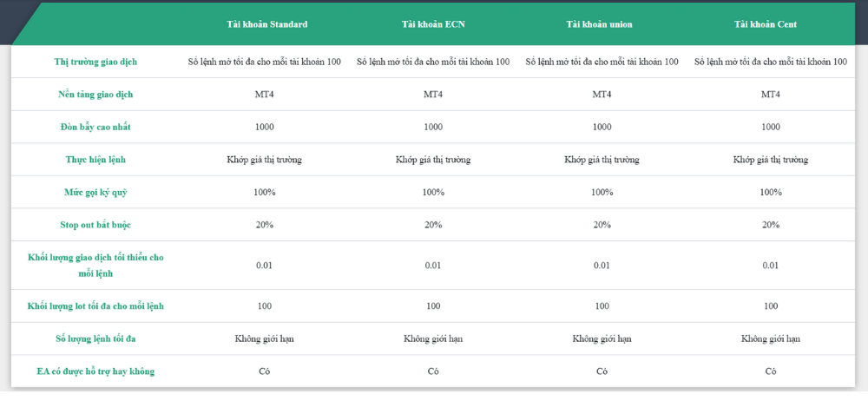Click EA có được hỗ trợ hay không label

tap(95, 371)
